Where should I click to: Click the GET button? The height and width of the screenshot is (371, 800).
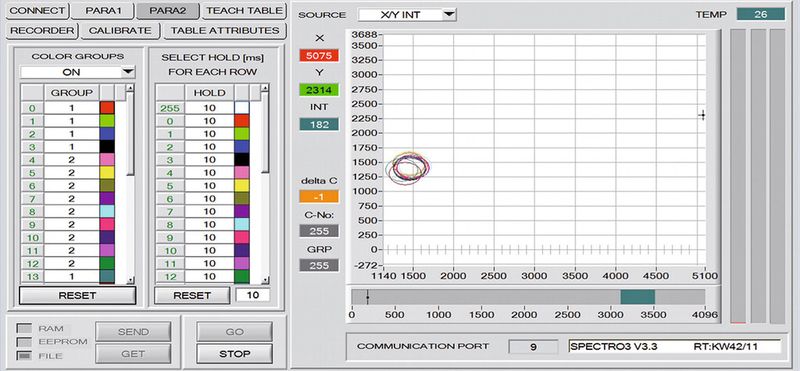coord(133,353)
